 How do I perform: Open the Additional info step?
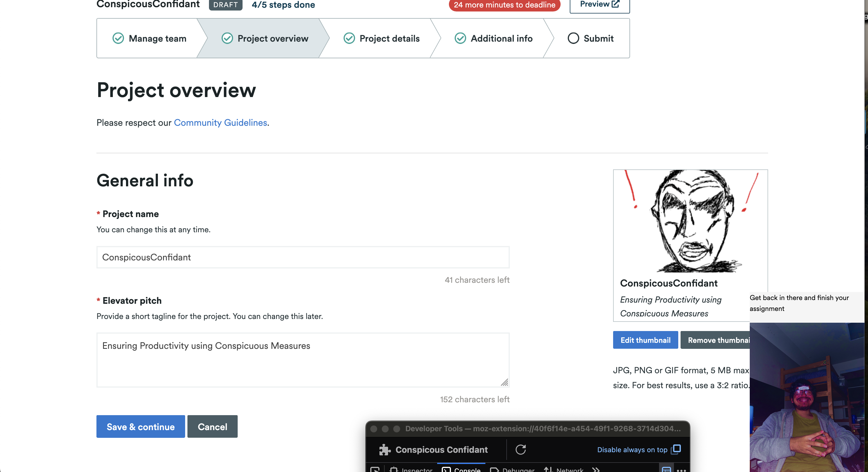tap(501, 38)
